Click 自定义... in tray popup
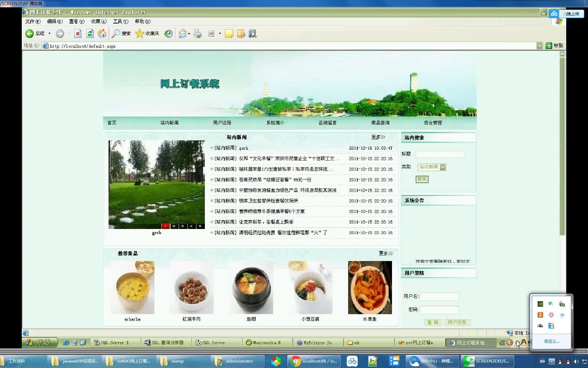This screenshot has width=588, height=368. 551,341
